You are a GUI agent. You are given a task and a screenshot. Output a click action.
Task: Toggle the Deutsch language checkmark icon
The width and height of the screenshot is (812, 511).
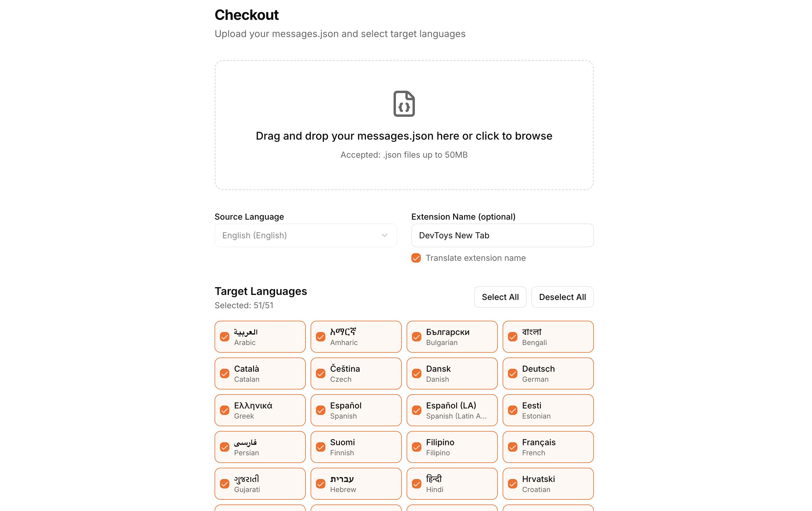tap(513, 373)
